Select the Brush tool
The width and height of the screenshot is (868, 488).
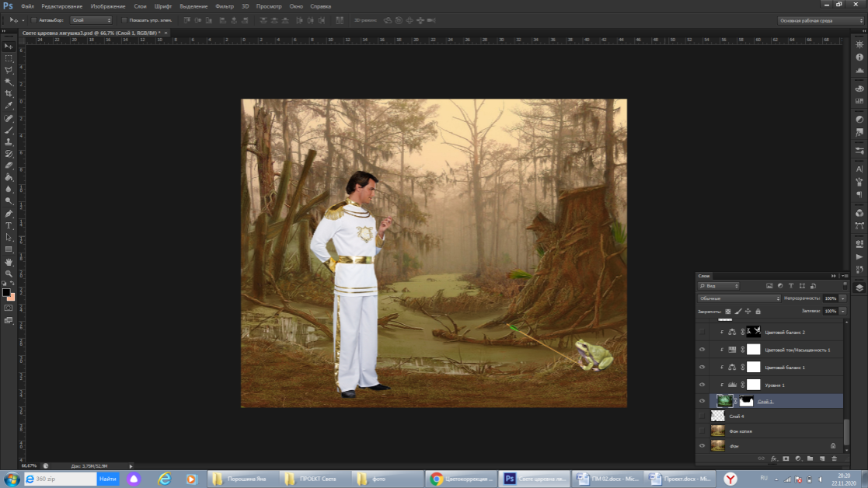click(x=9, y=130)
